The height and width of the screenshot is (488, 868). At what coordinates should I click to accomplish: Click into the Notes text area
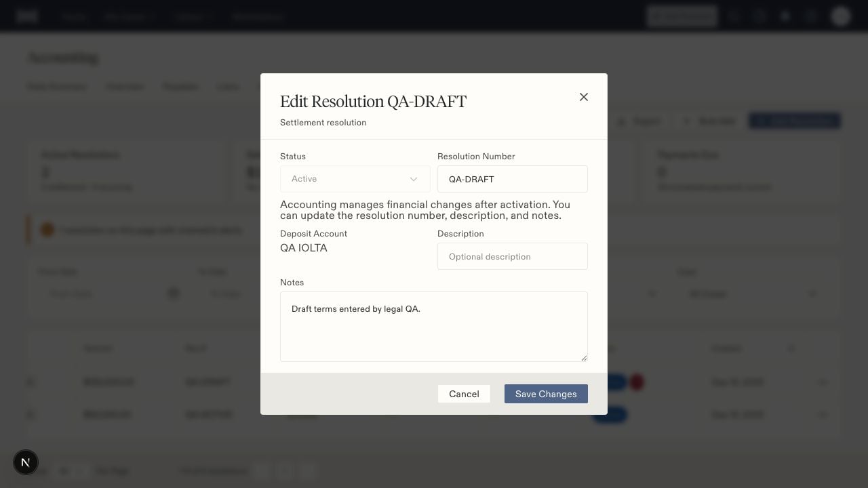(434, 327)
